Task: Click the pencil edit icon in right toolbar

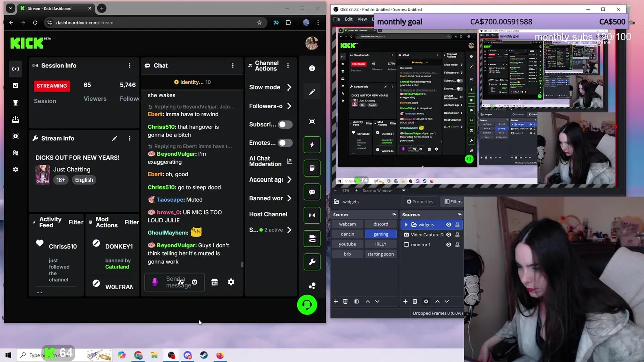Action: (x=312, y=92)
